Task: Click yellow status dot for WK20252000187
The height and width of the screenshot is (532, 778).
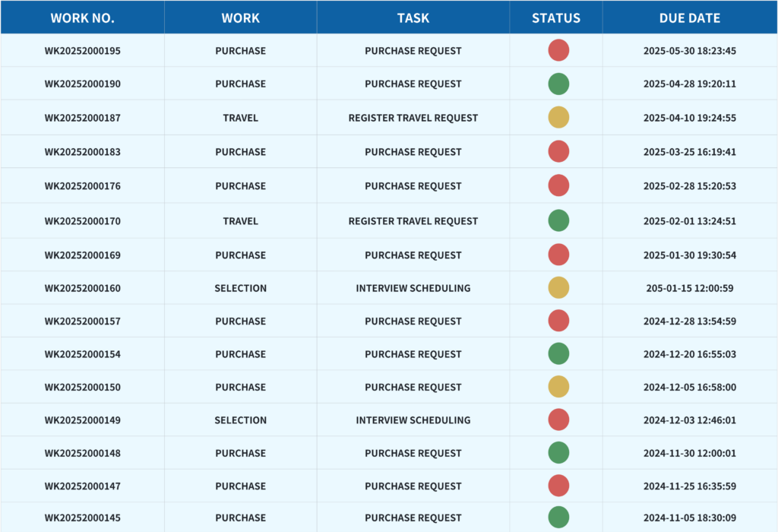Action: coord(558,118)
